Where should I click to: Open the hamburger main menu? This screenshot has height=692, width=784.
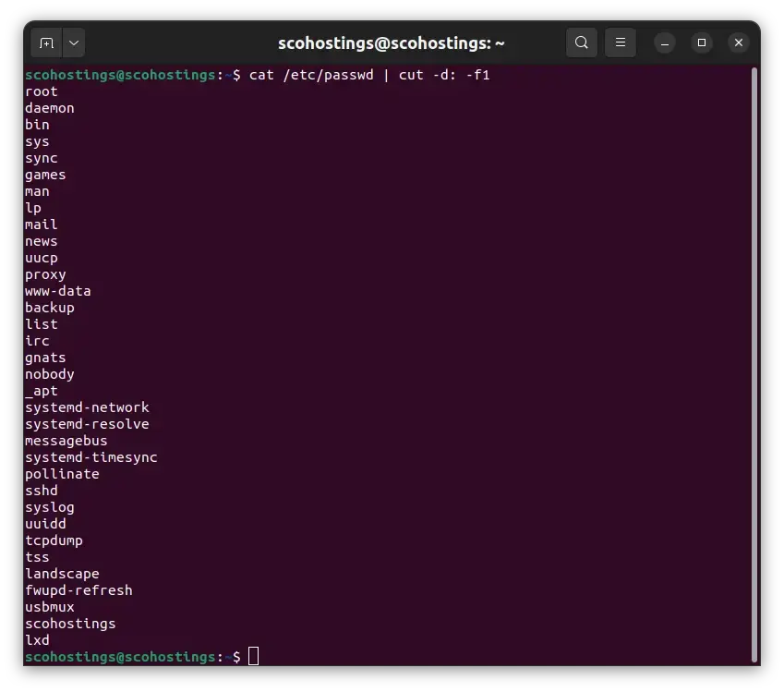pos(620,42)
